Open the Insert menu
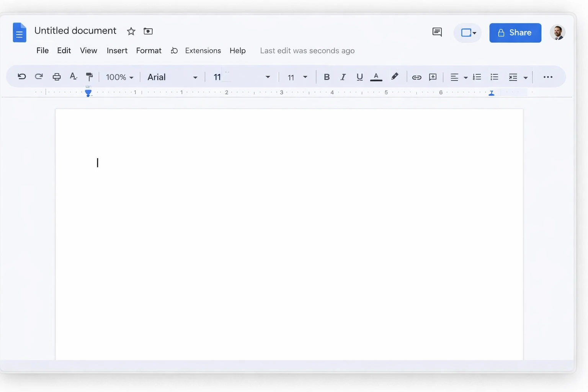The height and width of the screenshot is (392, 588). [117, 51]
